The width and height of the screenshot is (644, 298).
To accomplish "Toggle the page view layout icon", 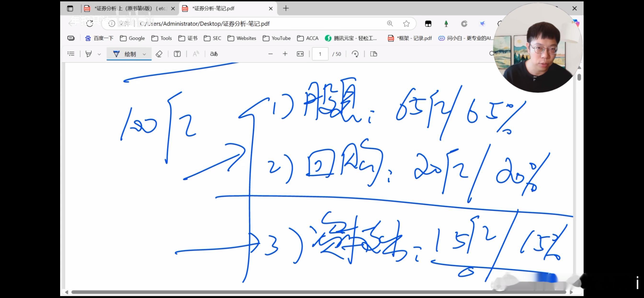I will (x=374, y=54).
